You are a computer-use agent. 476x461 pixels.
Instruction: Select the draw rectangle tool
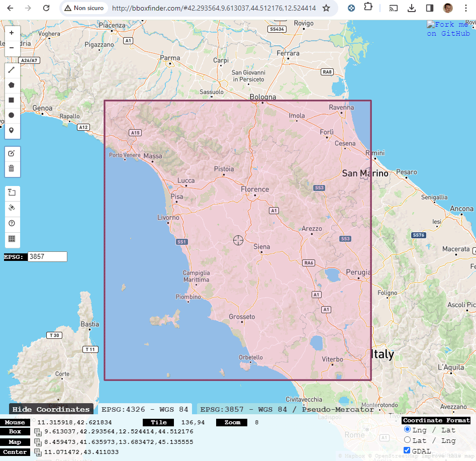click(x=12, y=100)
